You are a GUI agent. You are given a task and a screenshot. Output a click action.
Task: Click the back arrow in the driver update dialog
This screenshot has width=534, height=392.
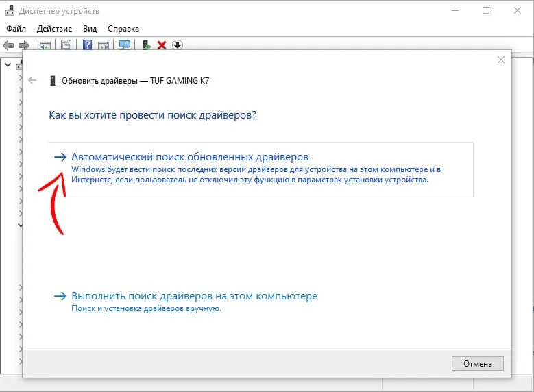pyautogui.click(x=32, y=80)
